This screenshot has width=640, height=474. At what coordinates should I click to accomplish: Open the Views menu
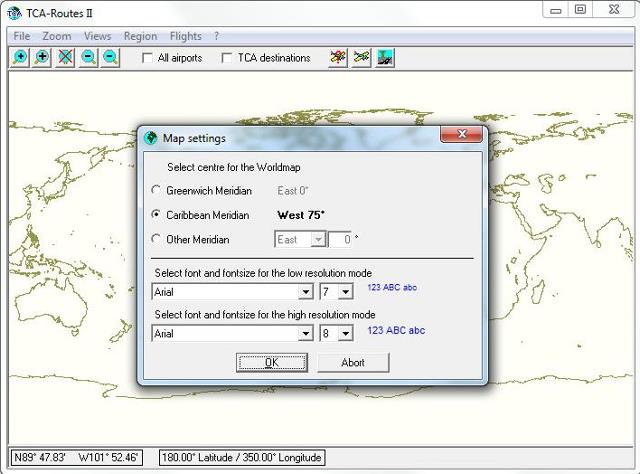click(98, 36)
